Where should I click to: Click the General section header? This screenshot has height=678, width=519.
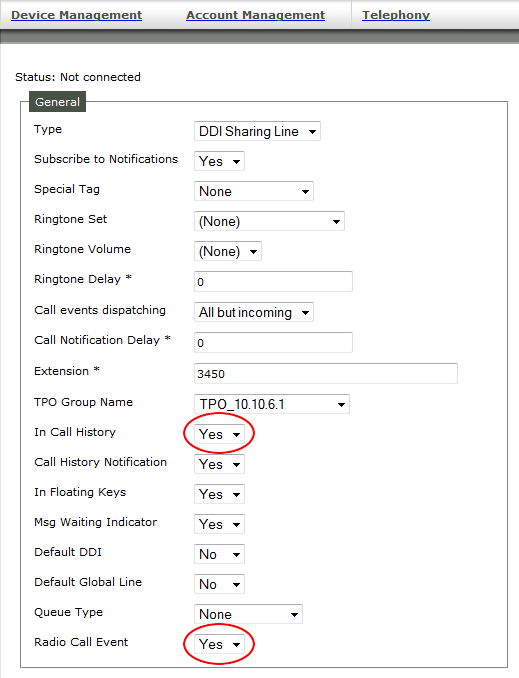coord(58,102)
